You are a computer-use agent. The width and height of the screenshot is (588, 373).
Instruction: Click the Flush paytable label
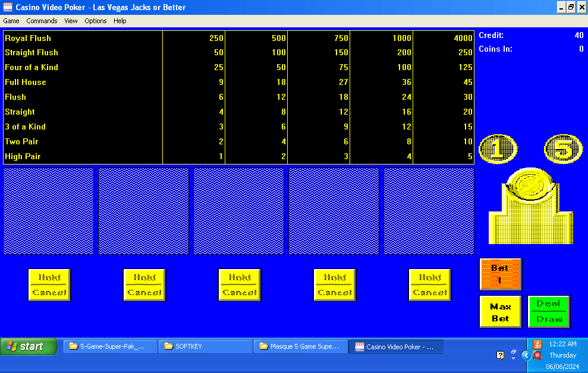(15, 97)
